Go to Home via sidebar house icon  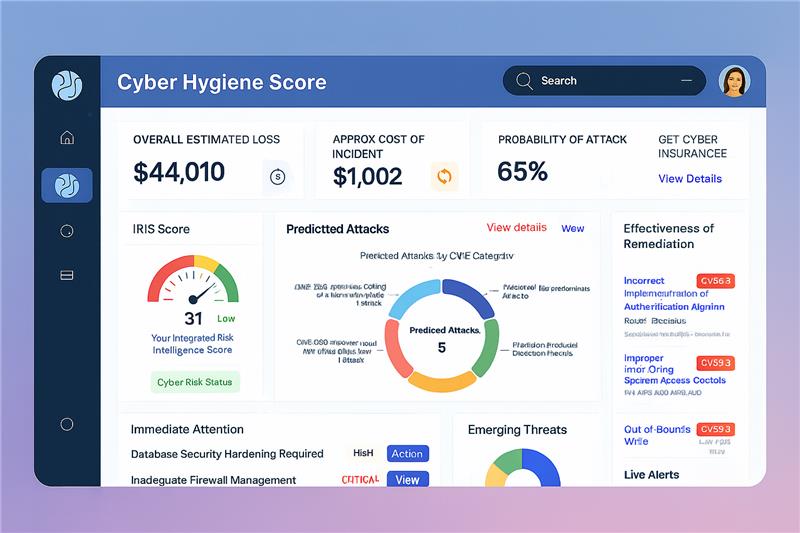point(67,138)
